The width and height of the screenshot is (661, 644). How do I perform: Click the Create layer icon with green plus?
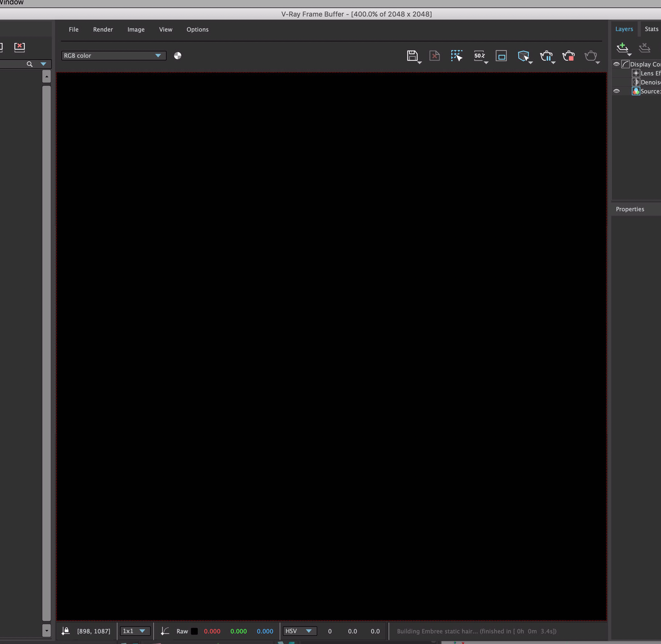pyautogui.click(x=622, y=48)
